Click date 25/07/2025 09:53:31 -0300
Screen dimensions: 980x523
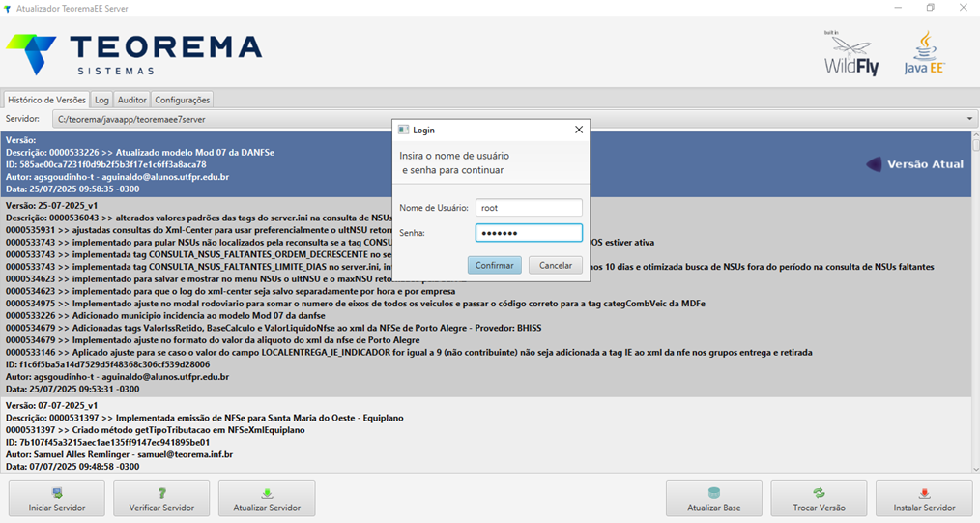(x=72, y=389)
